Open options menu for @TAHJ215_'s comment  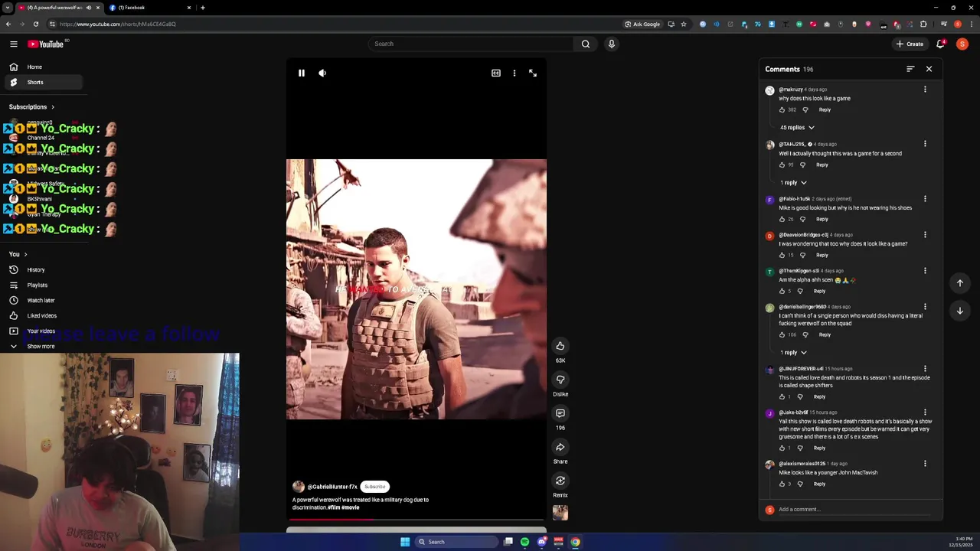pyautogui.click(x=925, y=144)
